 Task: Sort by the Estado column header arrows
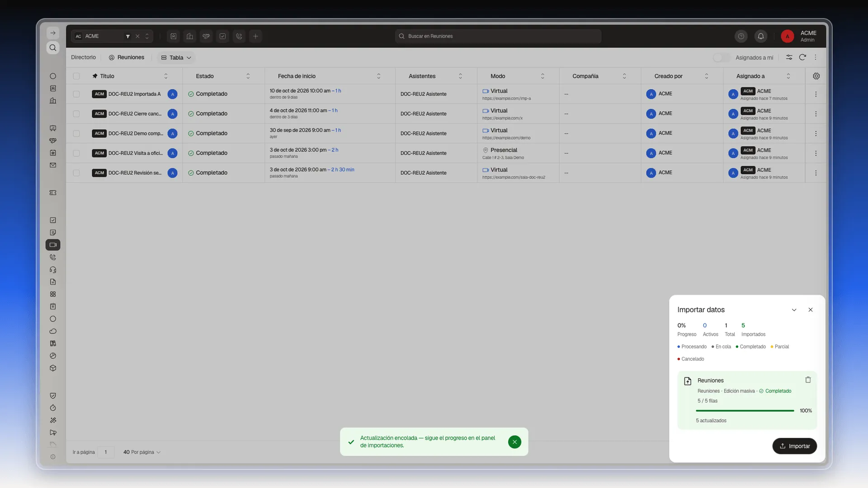pyautogui.click(x=248, y=76)
